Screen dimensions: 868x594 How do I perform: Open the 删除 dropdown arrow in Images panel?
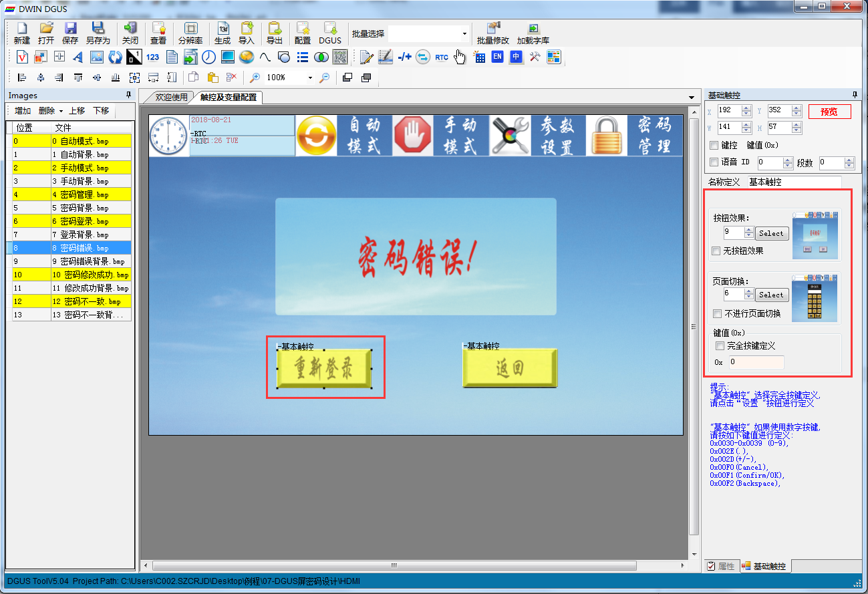[61, 111]
